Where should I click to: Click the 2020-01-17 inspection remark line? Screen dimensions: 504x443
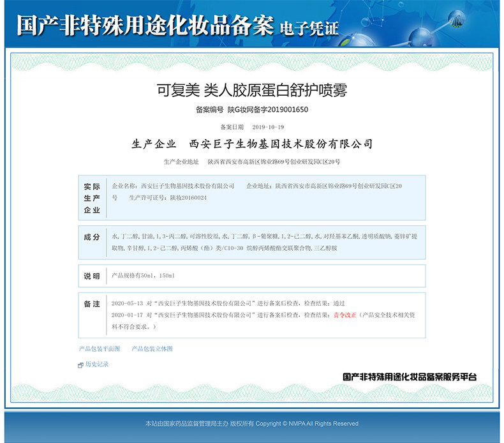[x=263, y=320]
